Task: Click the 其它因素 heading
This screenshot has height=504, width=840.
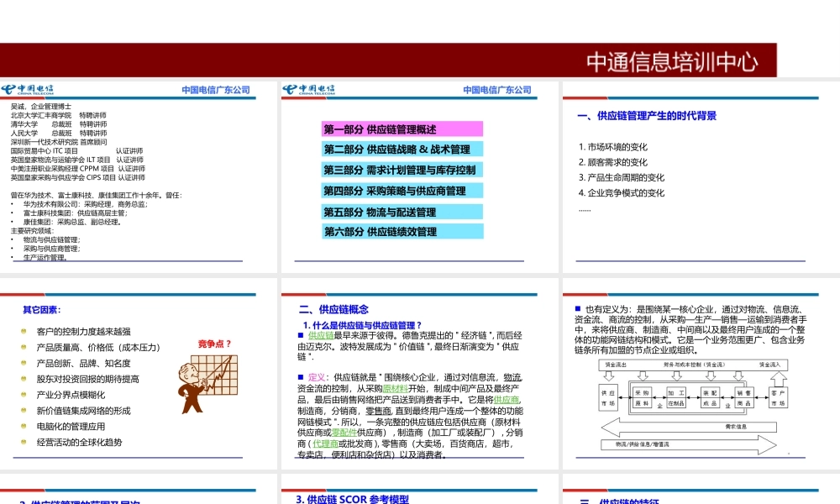Action: point(42,310)
